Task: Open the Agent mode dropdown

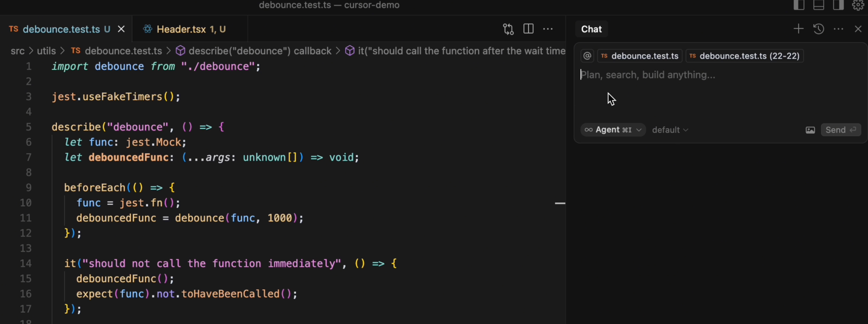Action: (x=613, y=130)
